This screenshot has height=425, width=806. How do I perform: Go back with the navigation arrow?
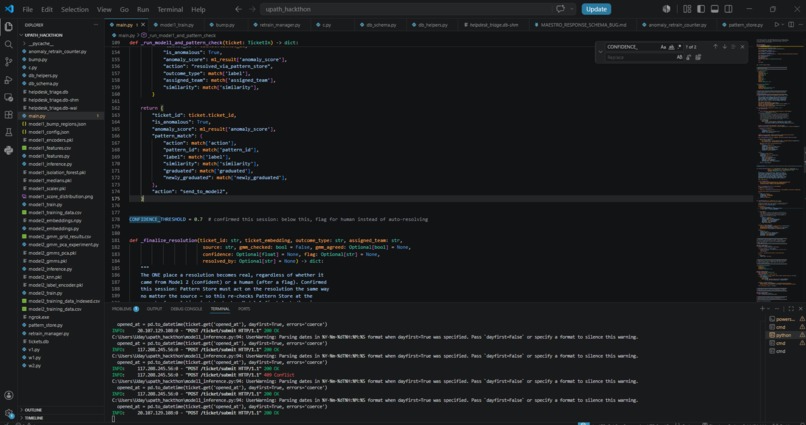pyautogui.click(x=238, y=9)
